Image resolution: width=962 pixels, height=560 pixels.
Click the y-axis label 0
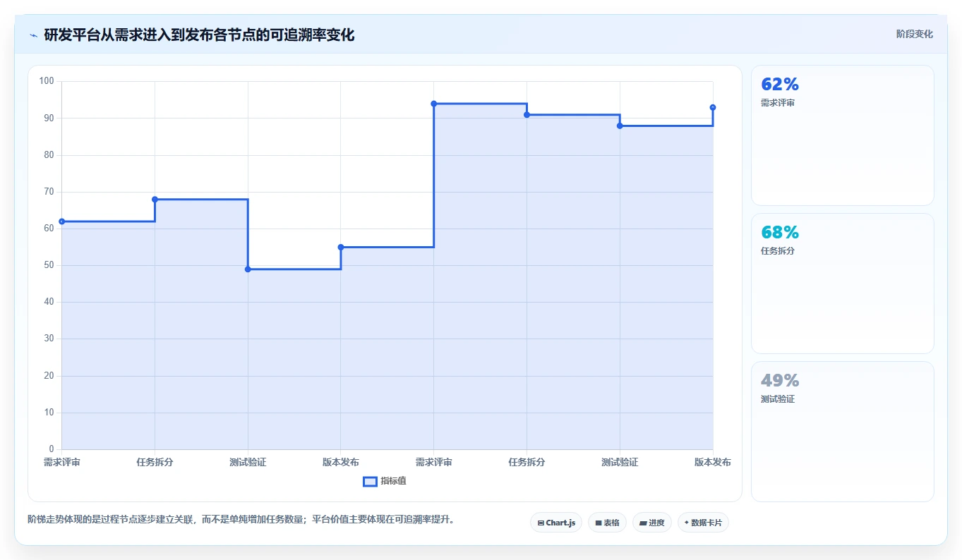52,449
